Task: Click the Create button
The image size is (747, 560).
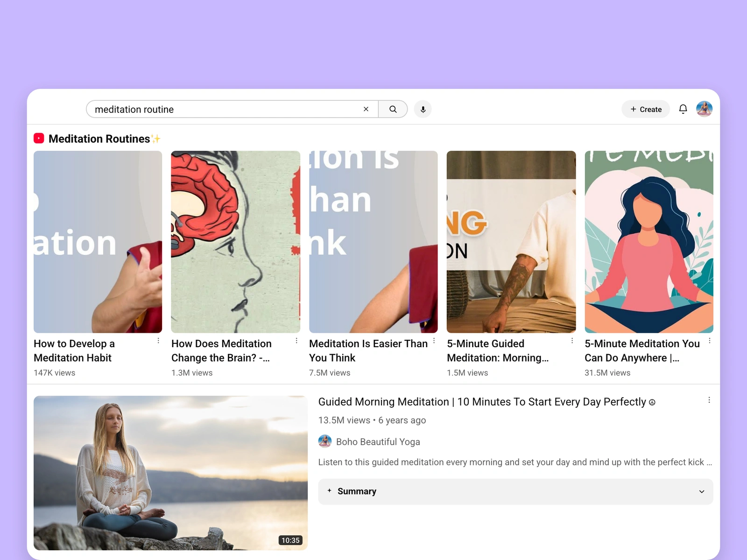Action: [x=646, y=109]
